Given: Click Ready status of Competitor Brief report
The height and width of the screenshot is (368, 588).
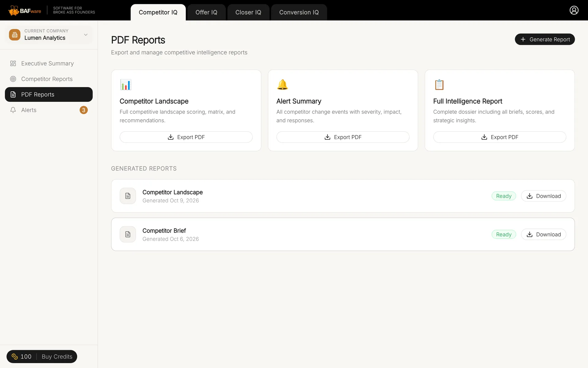Looking at the screenshot, I should 504,234.
